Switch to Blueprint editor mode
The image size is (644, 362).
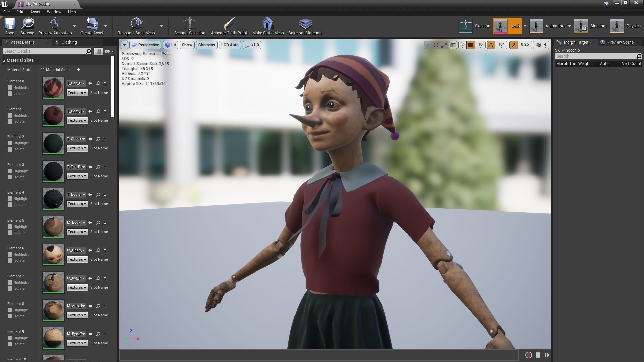point(590,26)
